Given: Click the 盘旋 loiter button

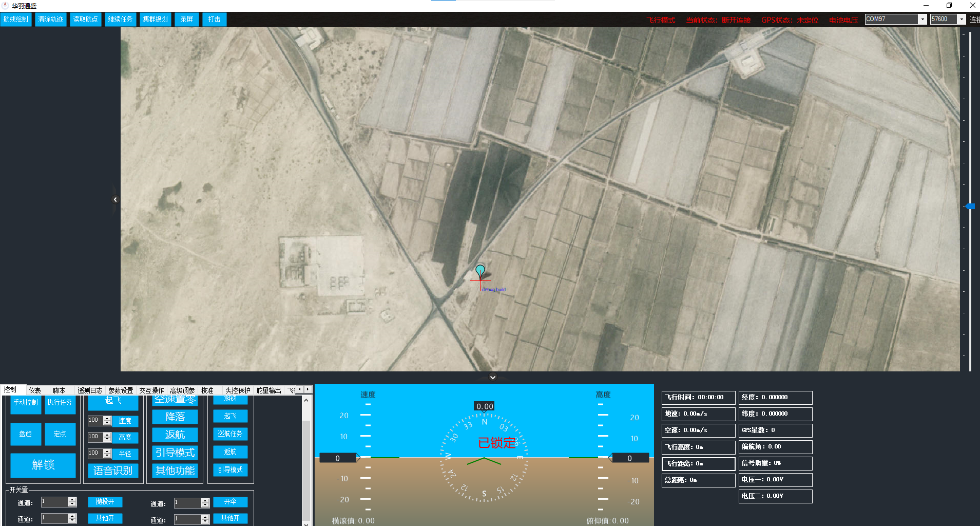Looking at the screenshot, I should [x=26, y=434].
